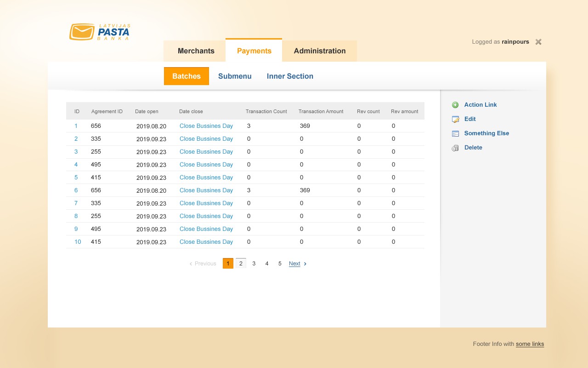Click the green plus Action Link icon
Screen dimensions: 588x368
[455, 105]
